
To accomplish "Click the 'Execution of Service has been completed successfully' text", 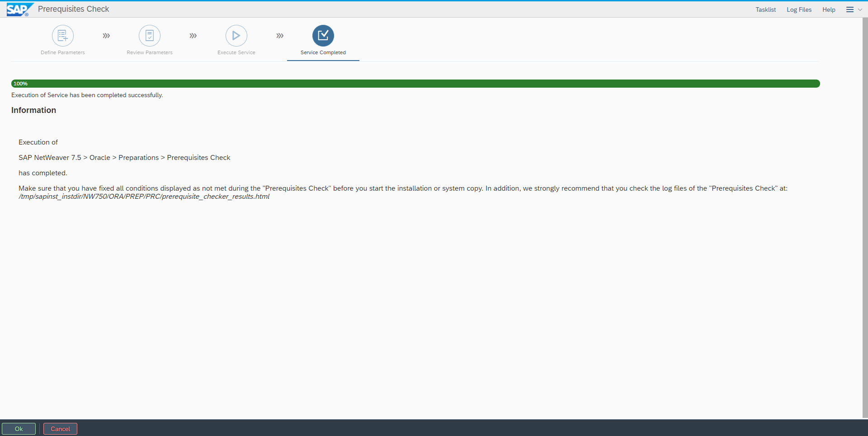I will click(x=87, y=95).
